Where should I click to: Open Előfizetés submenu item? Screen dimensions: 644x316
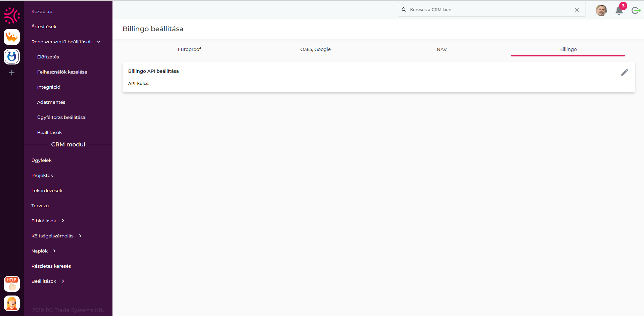coord(48,57)
